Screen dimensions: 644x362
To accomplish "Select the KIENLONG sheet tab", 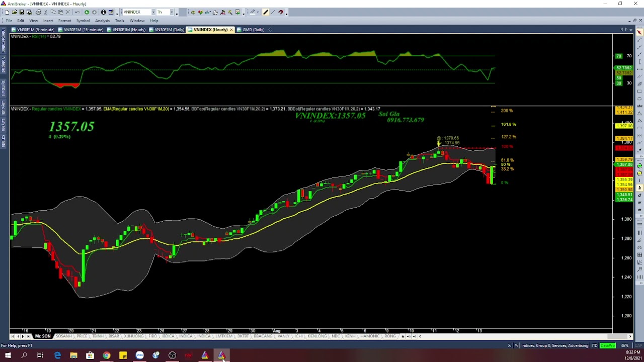I will pyautogui.click(x=317, y=336).
